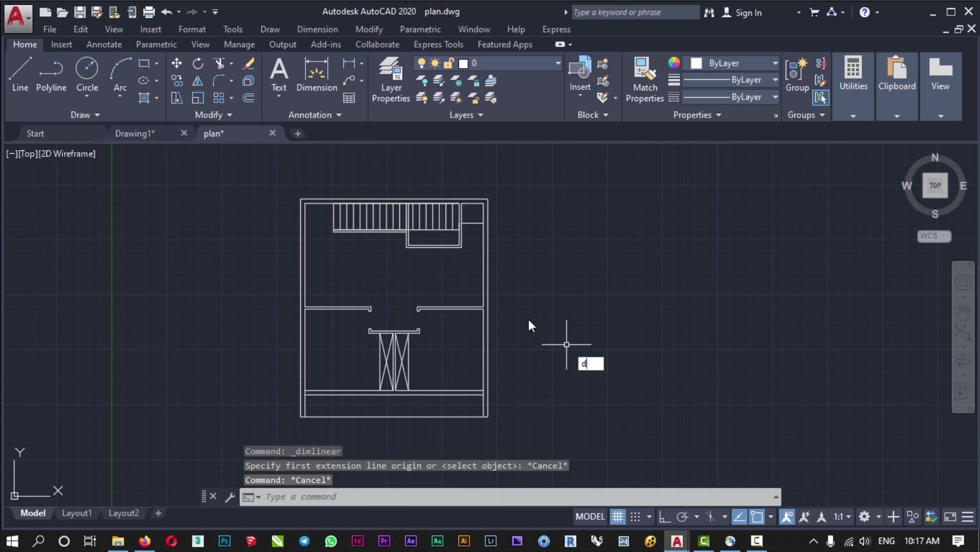Select the Line drawing tool
The image size is (980, 552).
[20, 74]
